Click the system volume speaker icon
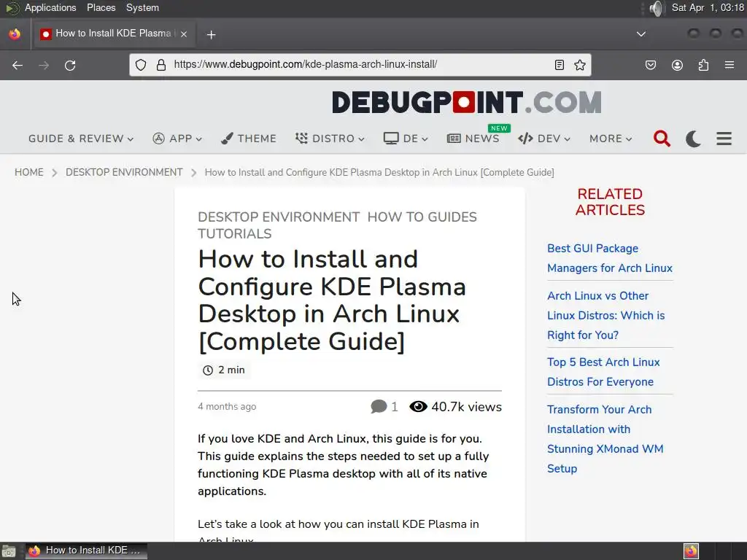Screen dimensions: 747x560 coord(656,8)
